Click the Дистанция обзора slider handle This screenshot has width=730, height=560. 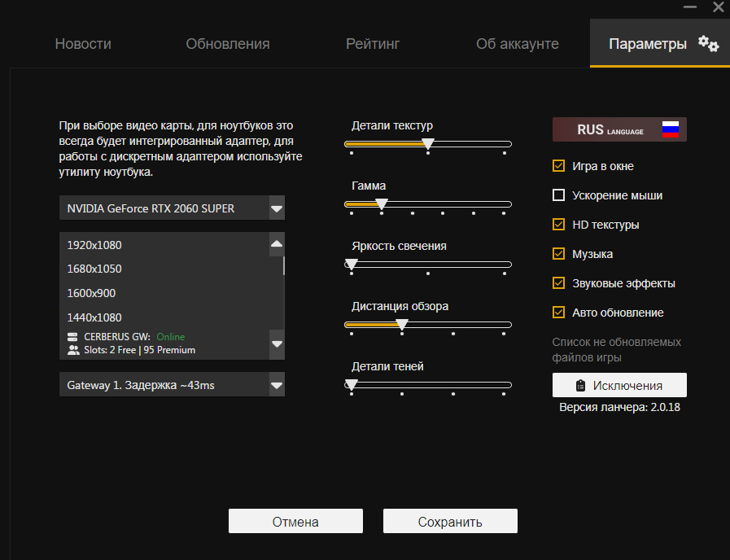[x=402, y=324]
